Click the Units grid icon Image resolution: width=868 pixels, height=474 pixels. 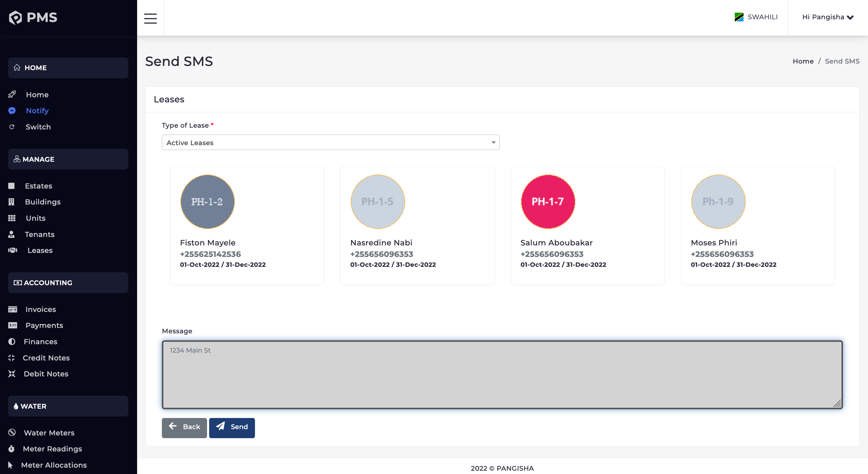12,218
